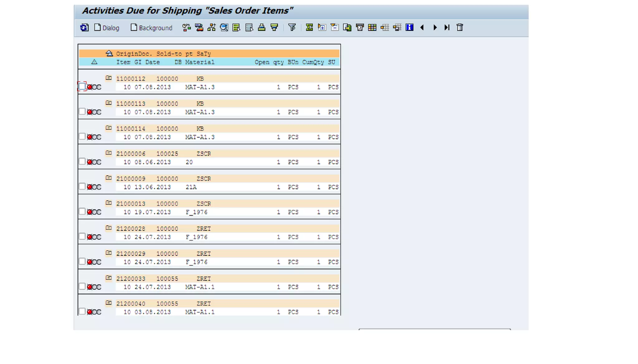Click the Background button
638x364 pixels.
click(x=151, y=28)
